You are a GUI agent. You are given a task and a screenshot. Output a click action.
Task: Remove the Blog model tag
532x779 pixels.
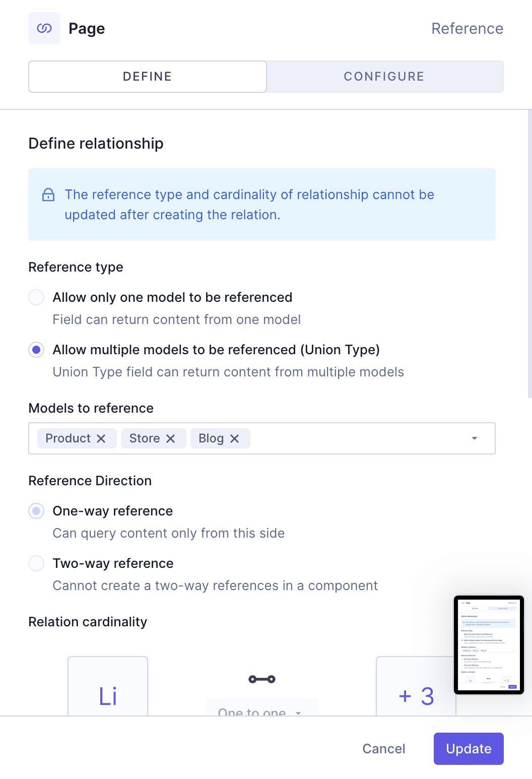235,438
